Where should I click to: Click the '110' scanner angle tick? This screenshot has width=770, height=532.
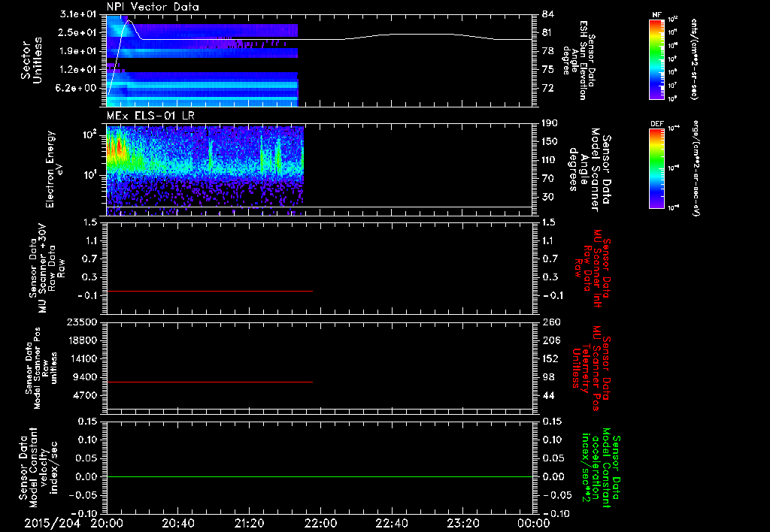(550, 160)
